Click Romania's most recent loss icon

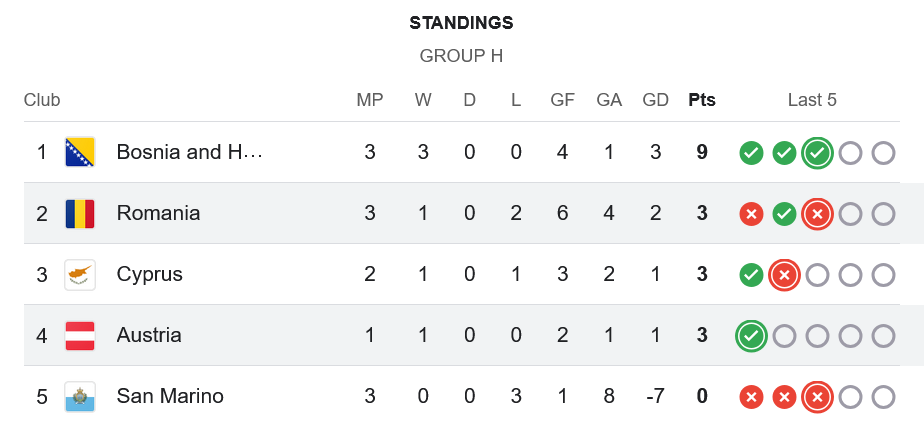pyautogui.click(x=817, y=214)
